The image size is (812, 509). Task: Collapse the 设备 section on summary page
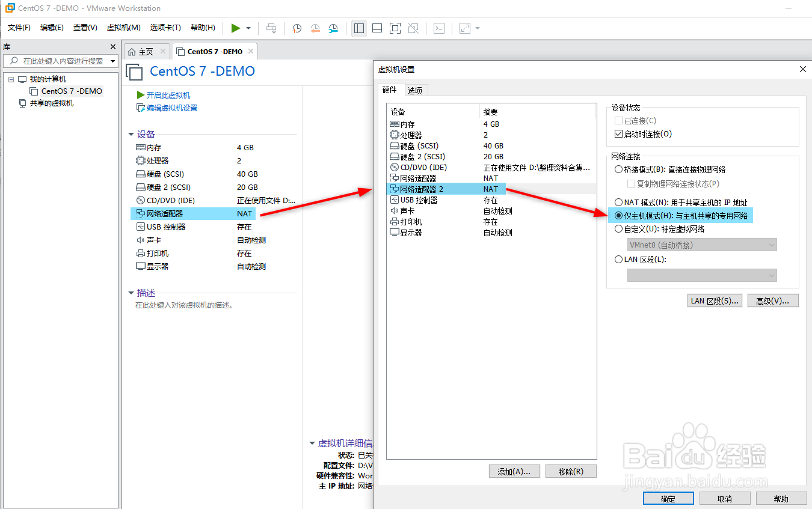(131, 135)
